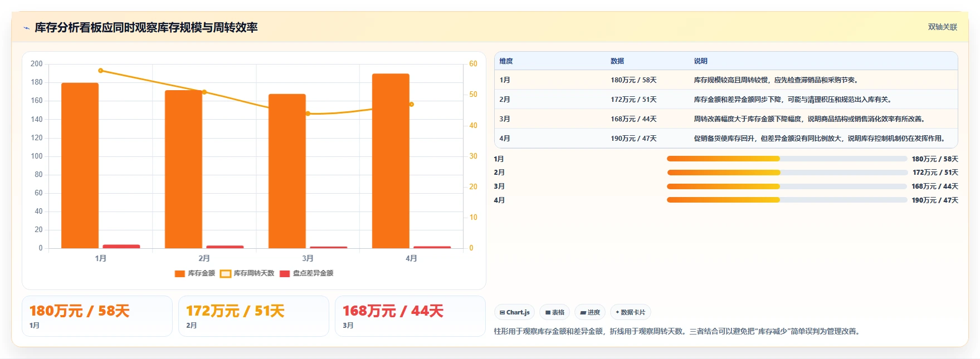Click the description text starting 库存规模较高且周转较慢
This screenshot has width=980, height=359.
[x=777, y=80]
